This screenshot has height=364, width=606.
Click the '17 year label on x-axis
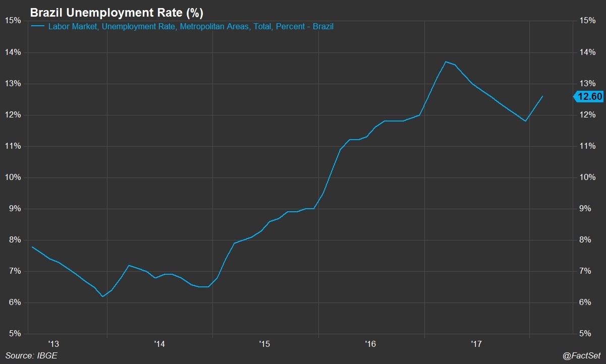coord(476,344)
